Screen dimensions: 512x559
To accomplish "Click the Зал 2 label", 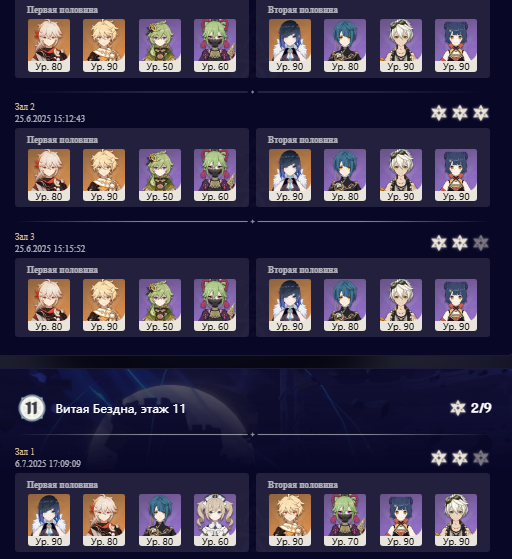I will coord(25,107).
